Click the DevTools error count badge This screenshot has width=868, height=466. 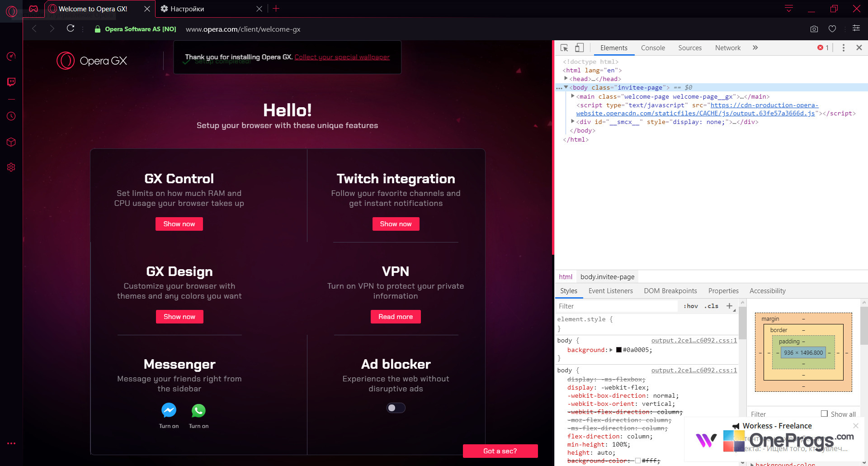click(x=823, y=48)
